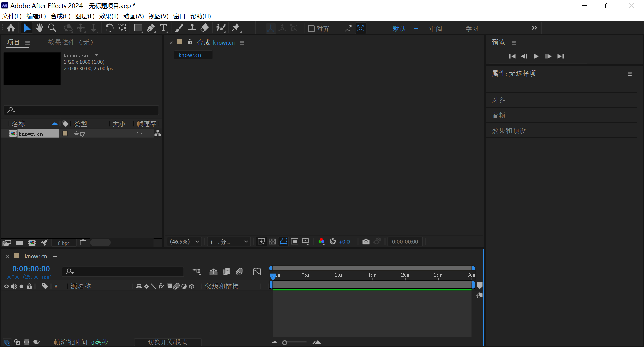Screen dimensions: 644x347
Task: Open the 音频 panel
Action: pos(499,115)
